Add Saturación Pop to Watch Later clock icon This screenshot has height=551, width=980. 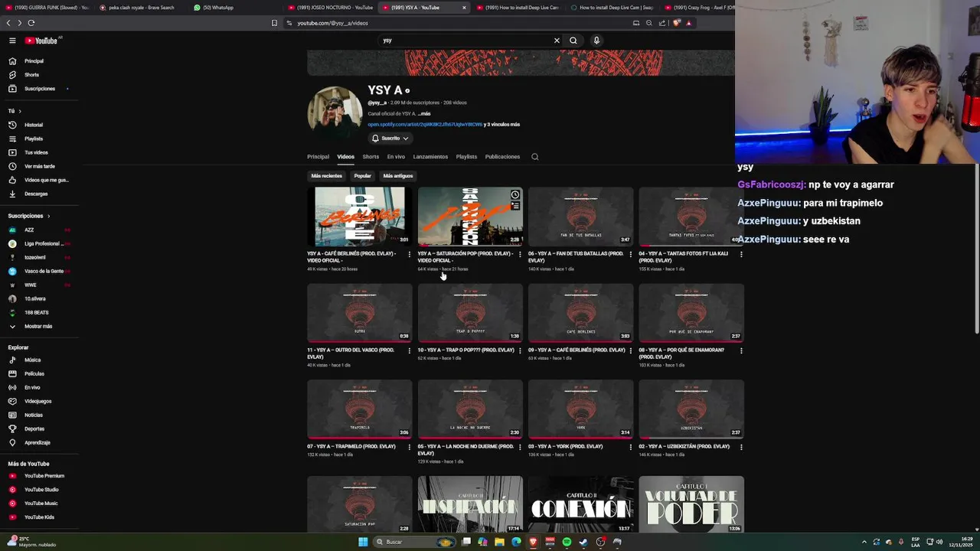pos(515,195)
